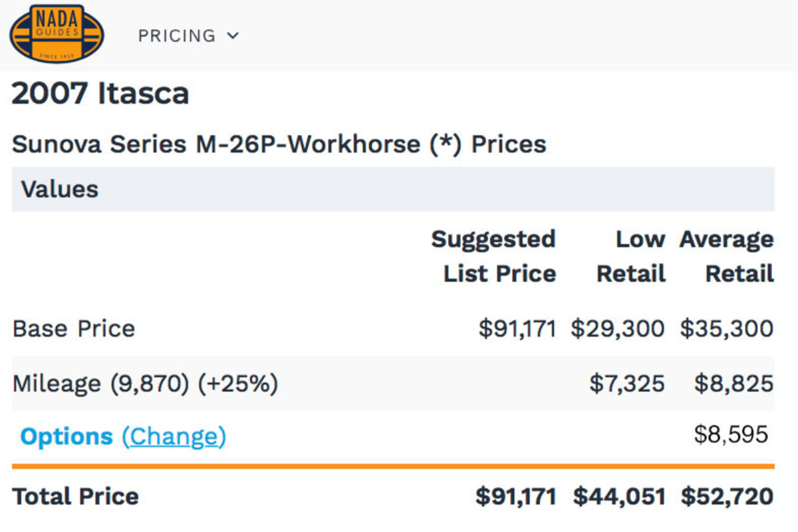Click the $7,325 mileage low retail value

(626, 384)
